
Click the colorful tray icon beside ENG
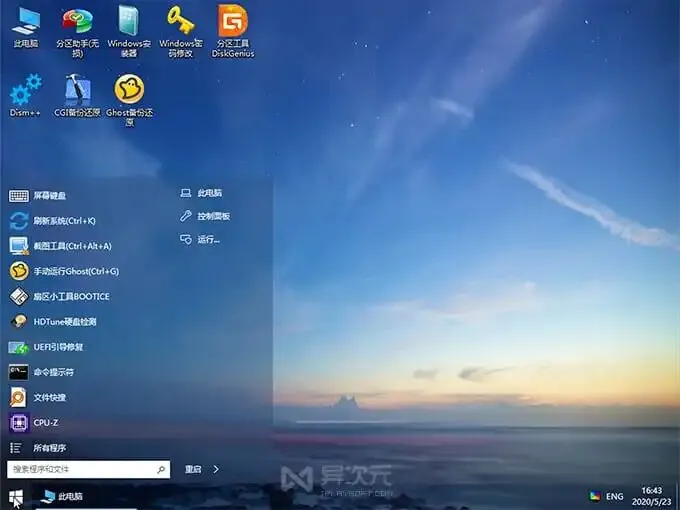595,496
